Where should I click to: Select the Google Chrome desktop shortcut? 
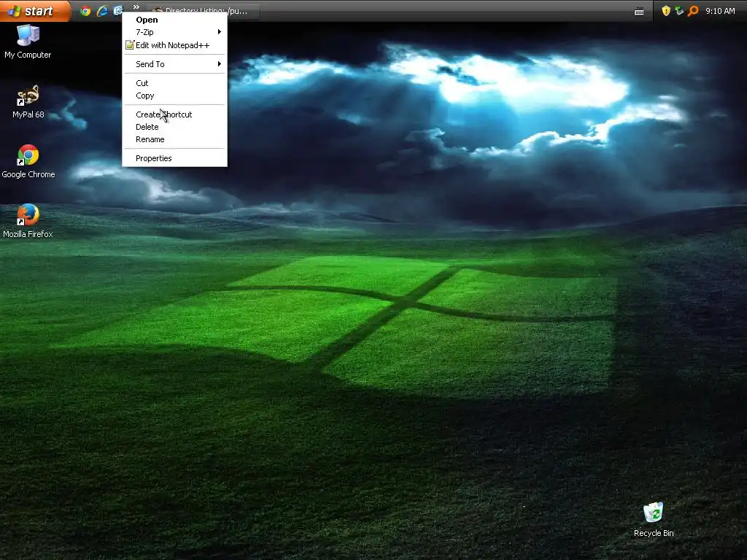pyautogui.click(x=28, y=161)
